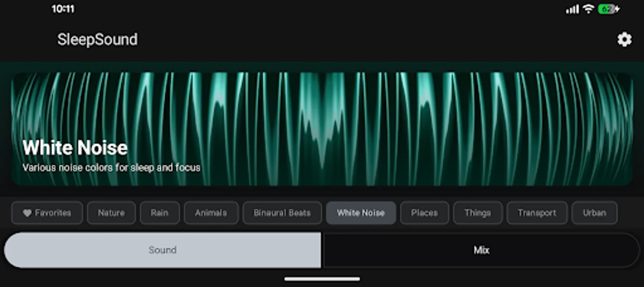Click the White Noise waveform banner image

tap(322, 128)
